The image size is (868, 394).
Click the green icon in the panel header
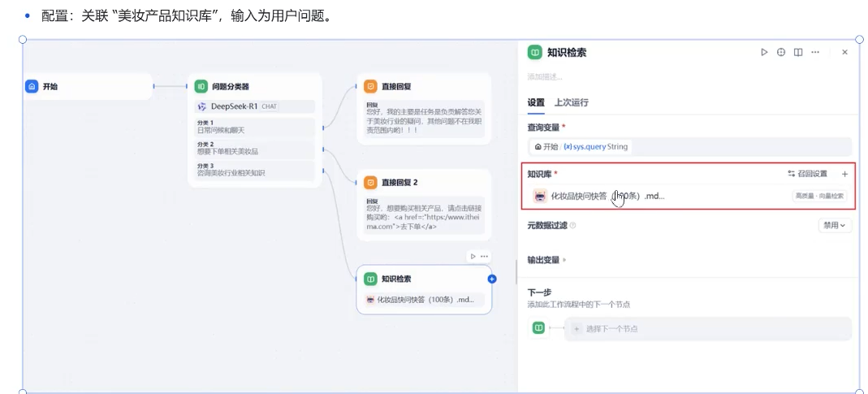click(x=534, y=52)
